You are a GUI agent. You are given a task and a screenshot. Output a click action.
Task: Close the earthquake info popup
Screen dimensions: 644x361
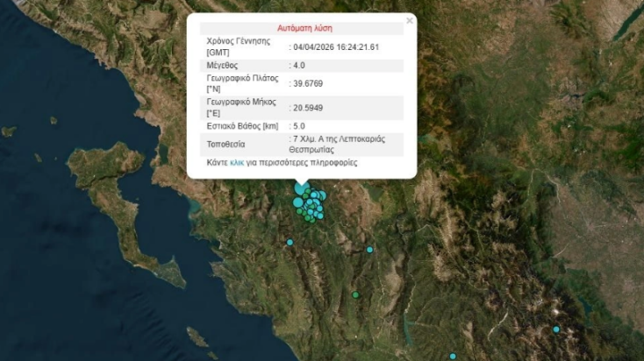click(409, 20)
